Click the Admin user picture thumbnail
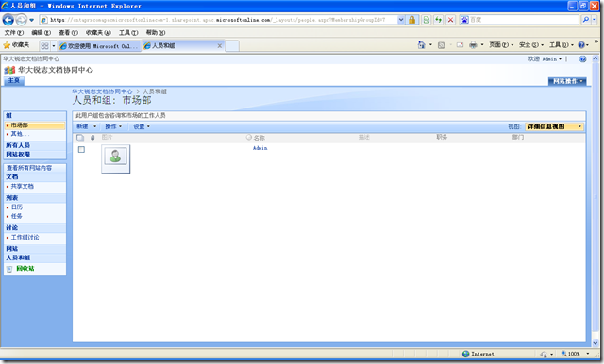604x364 pixels. coord(115,158)
